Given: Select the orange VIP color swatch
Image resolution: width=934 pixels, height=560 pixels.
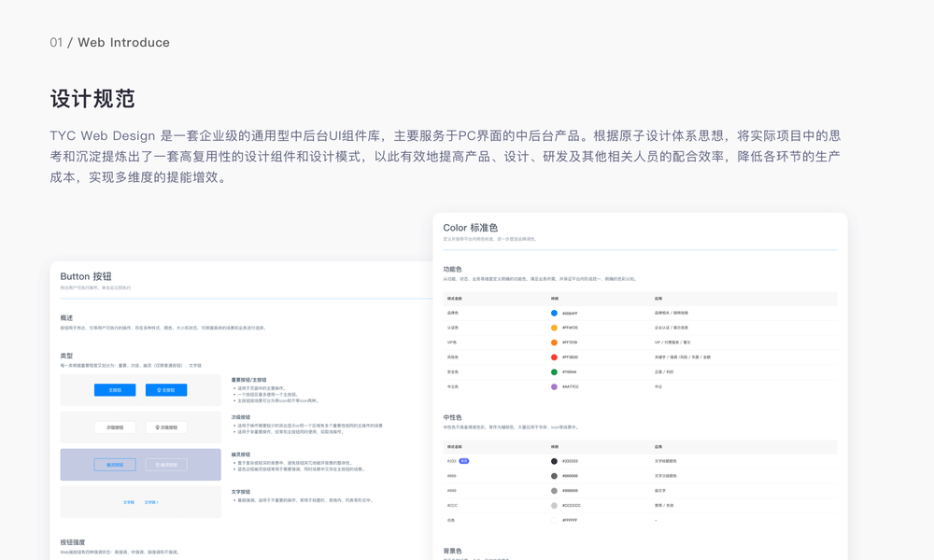Looking at the screenshot, I should coord(554,343).
